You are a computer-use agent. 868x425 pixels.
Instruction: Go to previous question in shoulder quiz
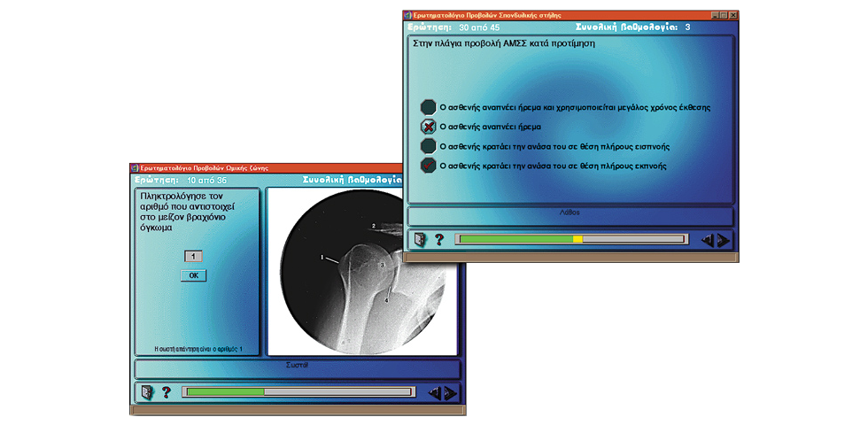tap(434, 392)
